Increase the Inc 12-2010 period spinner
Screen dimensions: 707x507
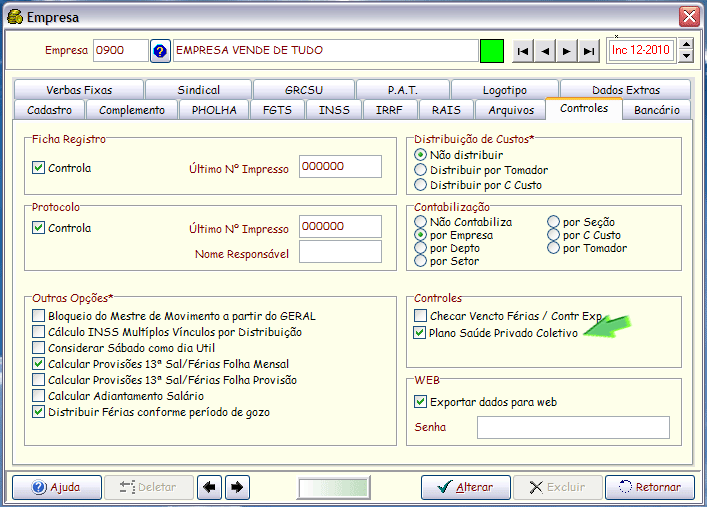[686, 45]
